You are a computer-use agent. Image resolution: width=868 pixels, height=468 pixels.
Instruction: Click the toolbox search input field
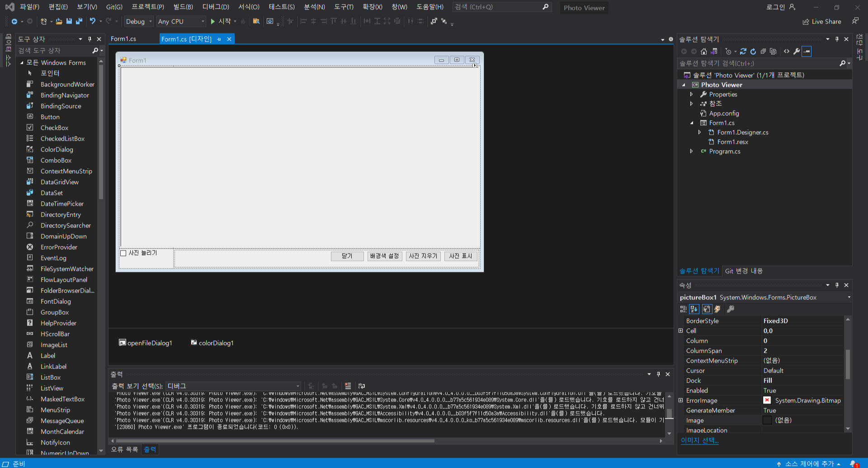54,51
